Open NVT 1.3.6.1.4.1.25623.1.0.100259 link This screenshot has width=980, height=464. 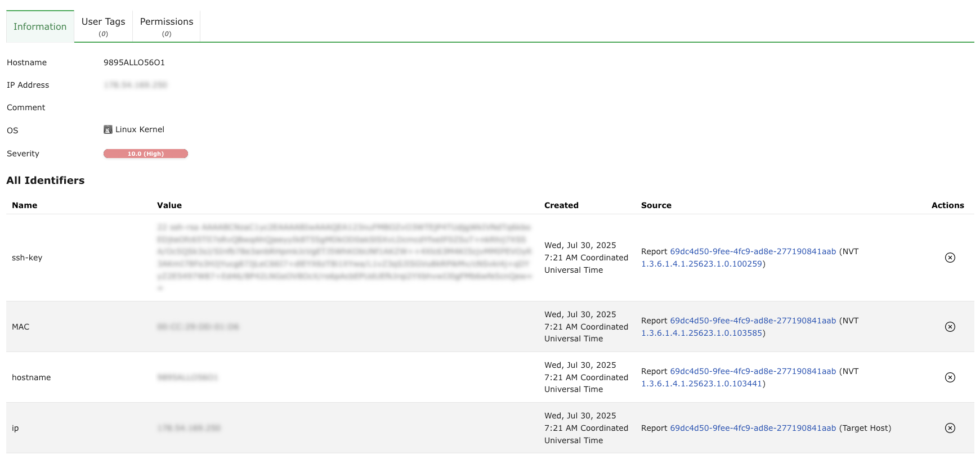coord(701,264)
